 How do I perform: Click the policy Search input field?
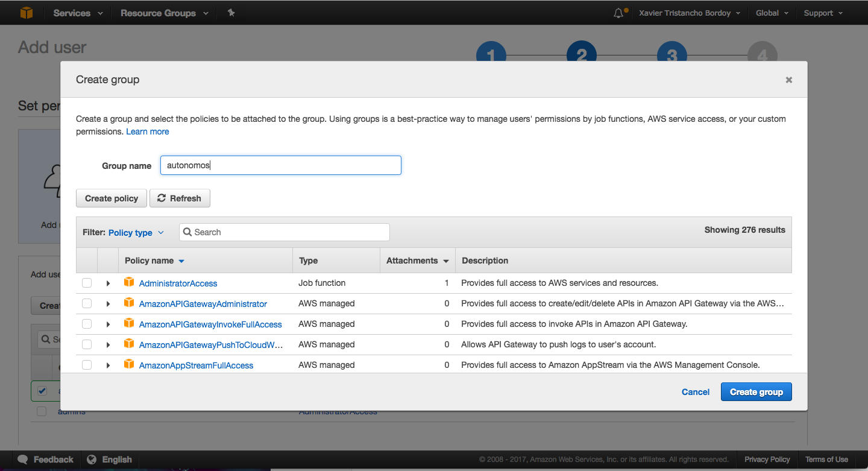click(x=285, y=232)
